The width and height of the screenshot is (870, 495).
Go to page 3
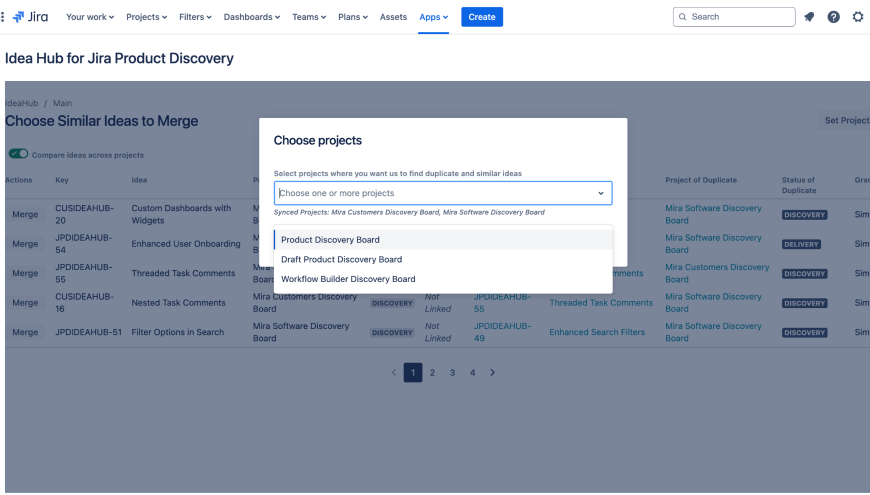pos(452,372)
